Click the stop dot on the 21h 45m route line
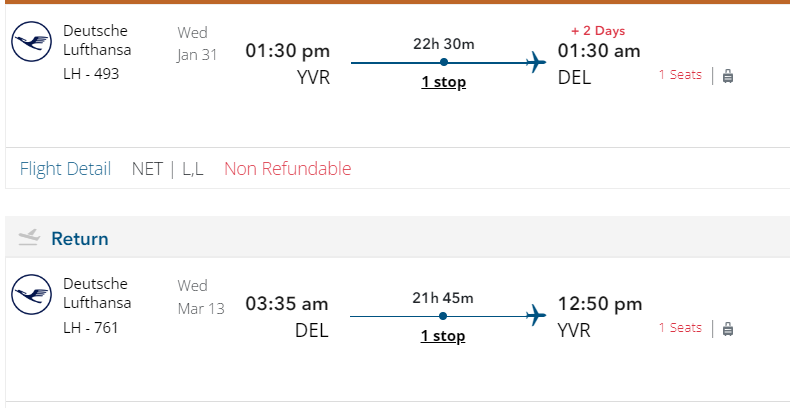The image size is (790, 408). point(444,316)
